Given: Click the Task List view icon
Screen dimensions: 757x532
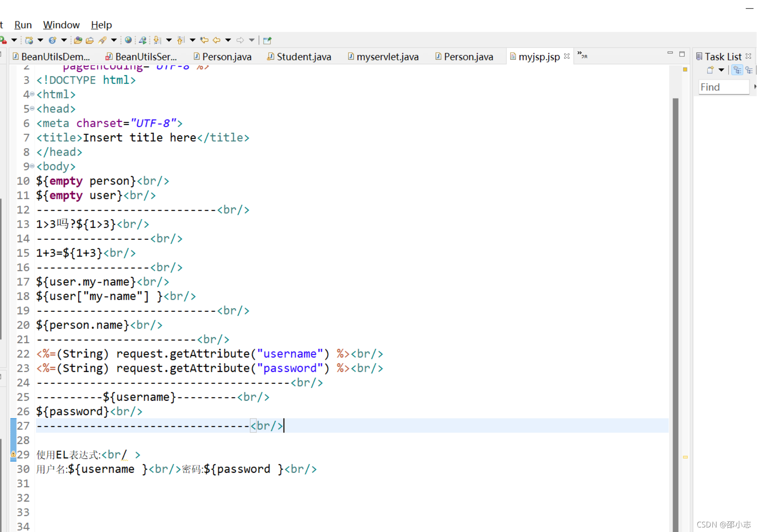Looking at the screenshot, I should [x=699, y=56].
